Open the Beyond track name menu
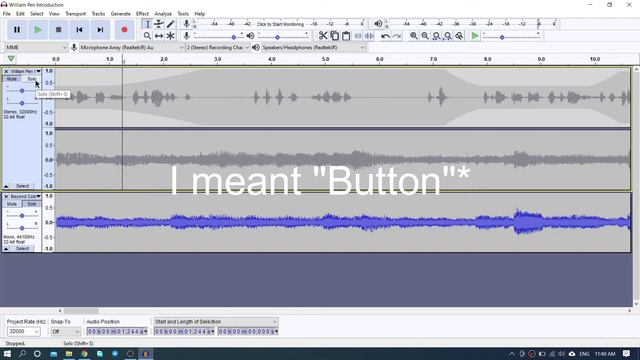 point(25,196)
